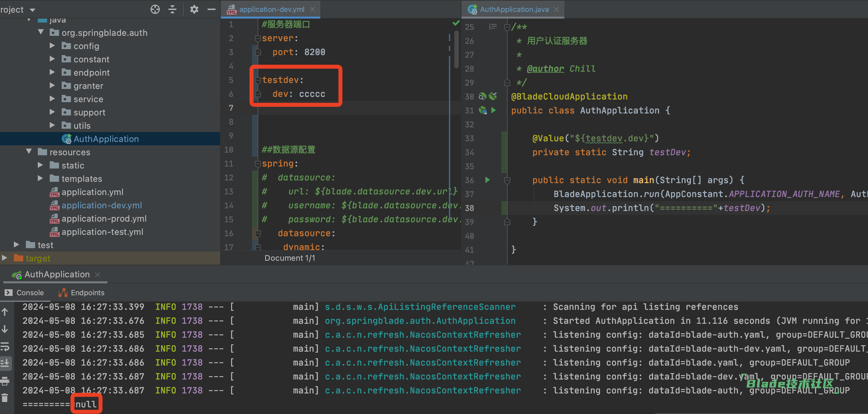Click line number 38 in Java gutter

point(469,208)
